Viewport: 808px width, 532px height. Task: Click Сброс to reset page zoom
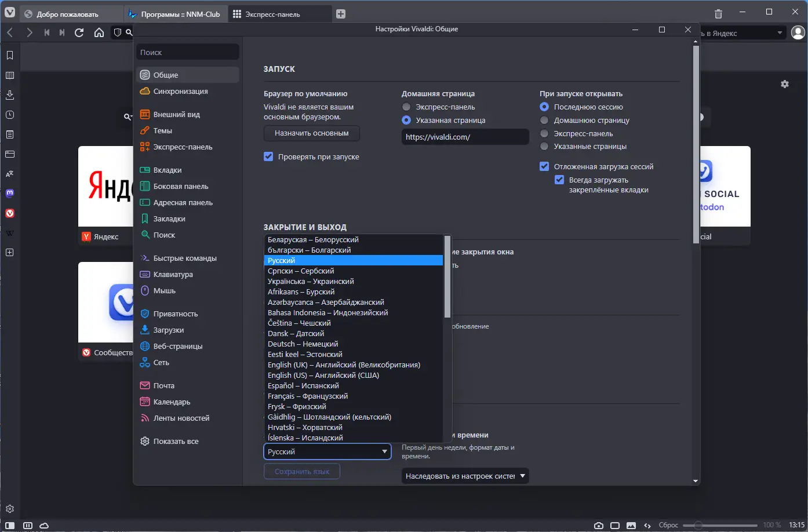[x=668, y=526]
